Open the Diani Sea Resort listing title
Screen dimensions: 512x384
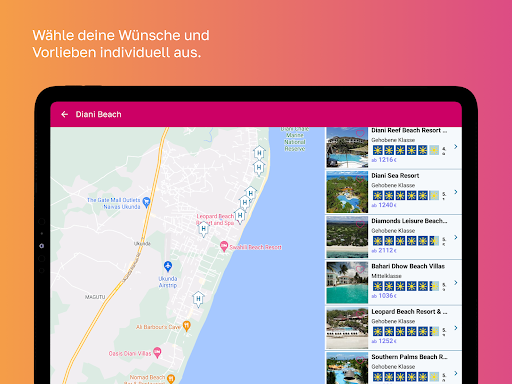pos(395,176)
